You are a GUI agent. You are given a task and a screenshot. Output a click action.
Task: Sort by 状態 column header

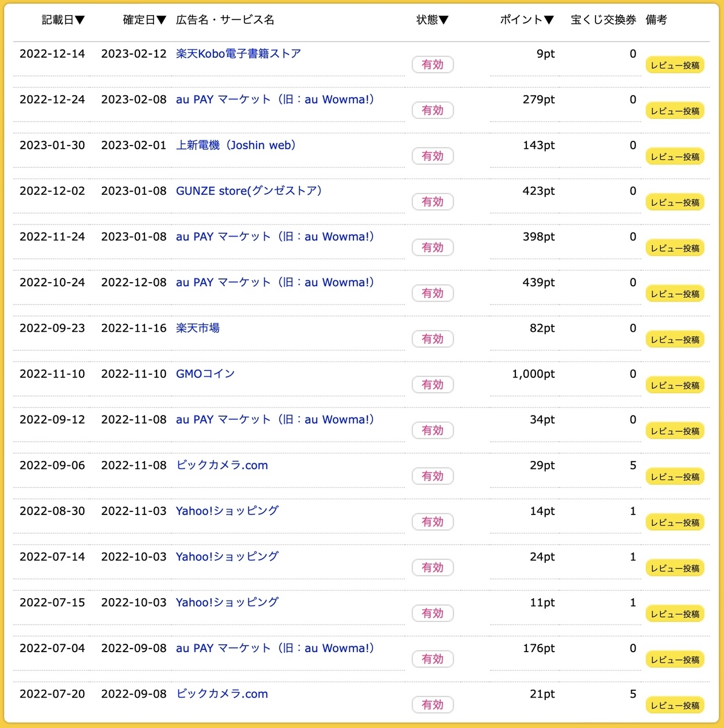[432, 20]
